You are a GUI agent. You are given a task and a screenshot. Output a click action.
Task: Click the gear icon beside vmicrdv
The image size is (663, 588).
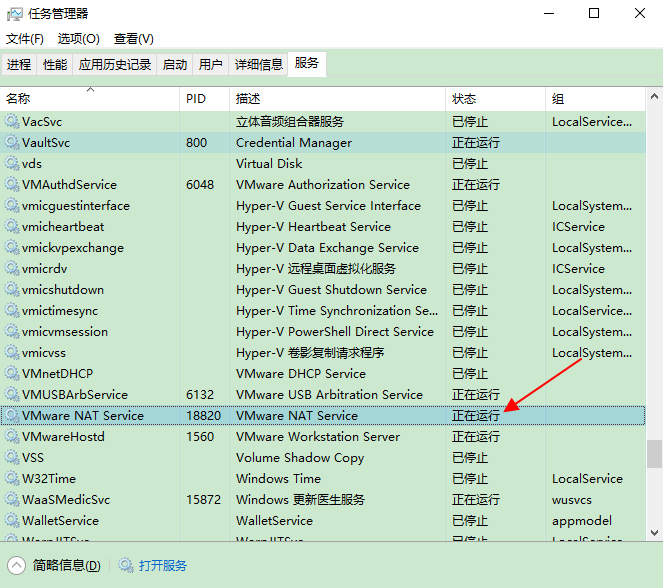(x=12, y=268)
